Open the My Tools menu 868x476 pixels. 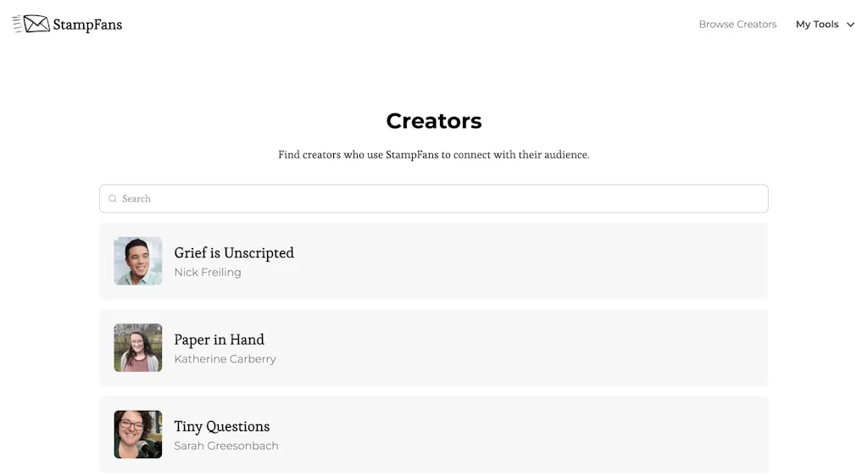pyautogui.click(x=817, y=25)
